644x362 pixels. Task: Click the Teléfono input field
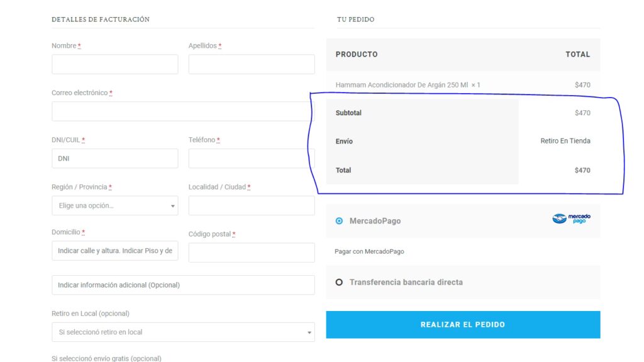click(252, 159)
